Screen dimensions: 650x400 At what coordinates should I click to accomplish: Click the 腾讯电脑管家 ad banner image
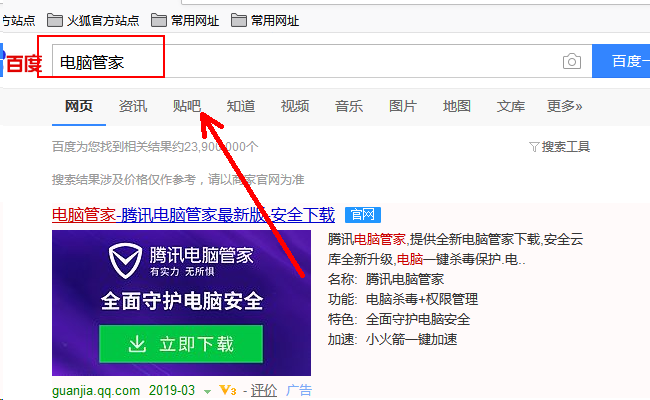[x=181, y=303]
